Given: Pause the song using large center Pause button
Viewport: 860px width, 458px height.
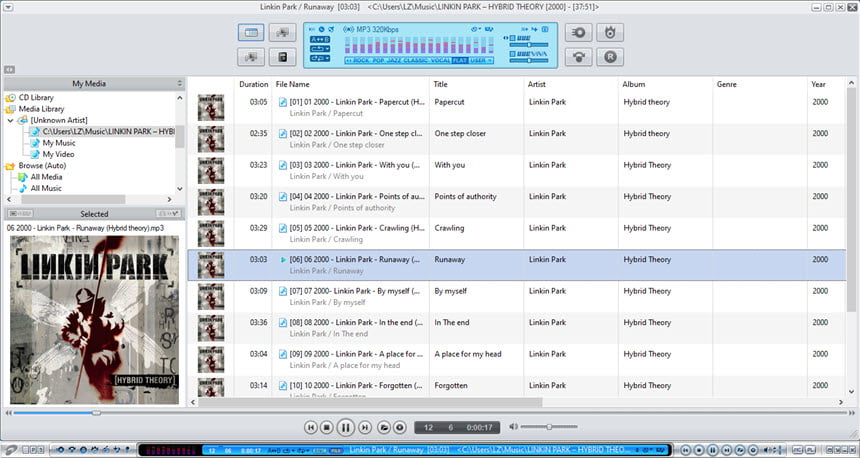Looking at the screenshot, I should click(x=346, y=427).
